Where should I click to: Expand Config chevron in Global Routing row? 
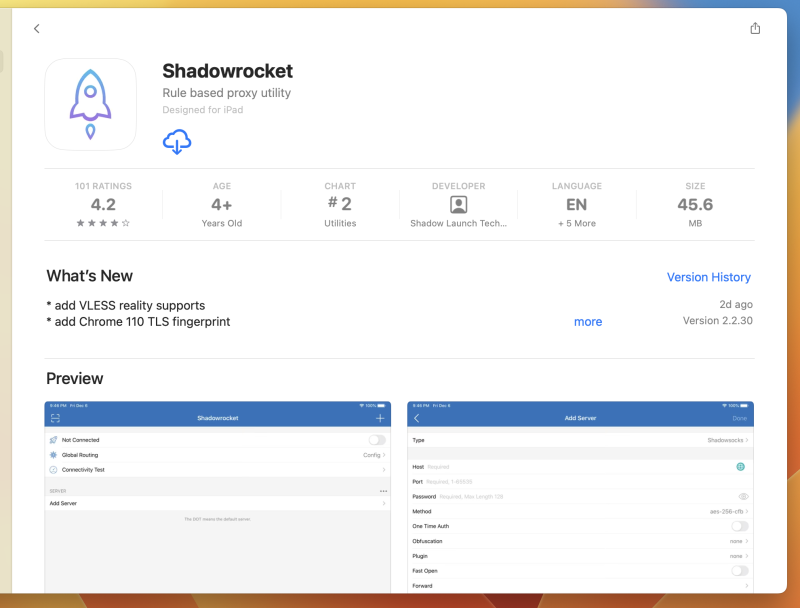tap(384, 455)
